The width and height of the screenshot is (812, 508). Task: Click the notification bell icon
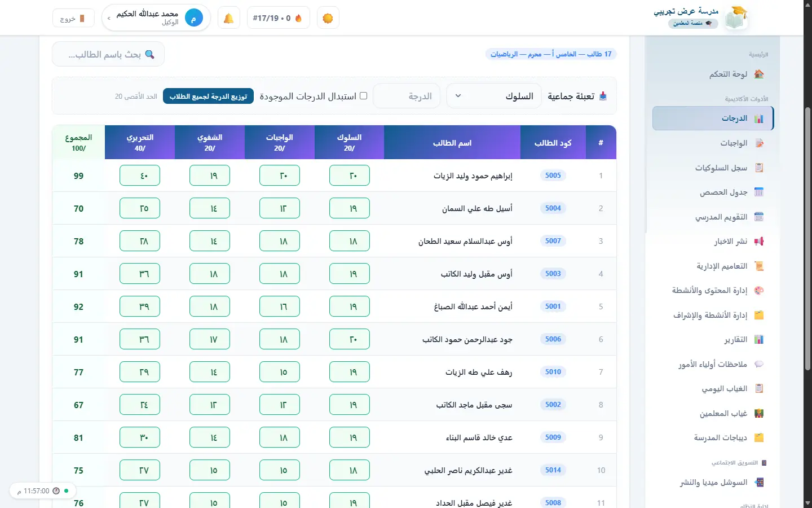pos(228,18)
